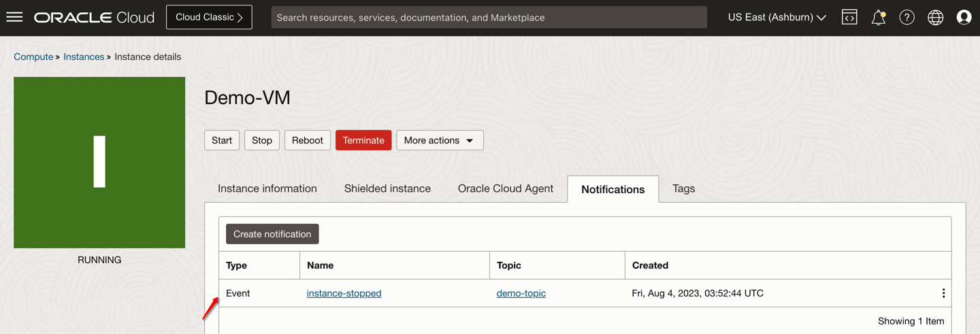
Task: Expand the US East (Ashburn) region selector
Action: pyautogui.click(x=777, y=18)
